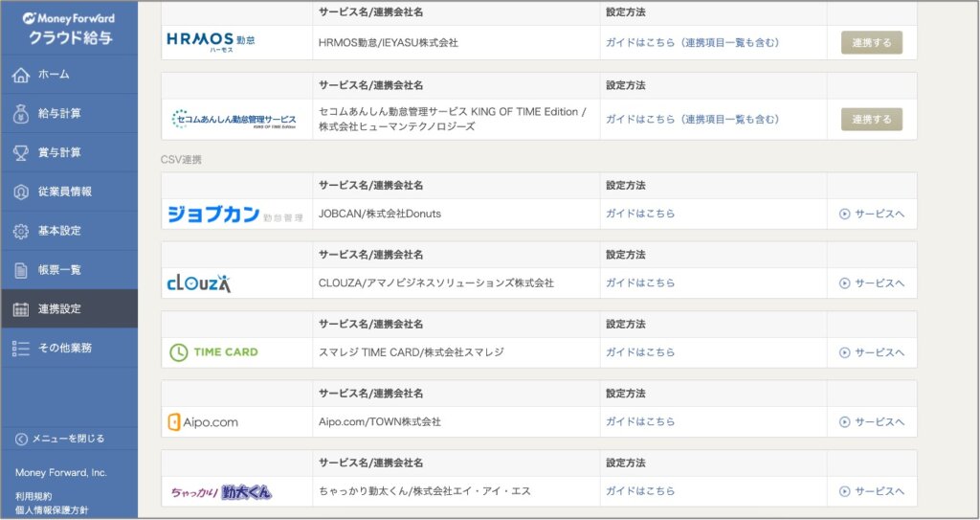Click the Home house icon in sidebar
Screen dimensions: 980x520
(21, 75)
